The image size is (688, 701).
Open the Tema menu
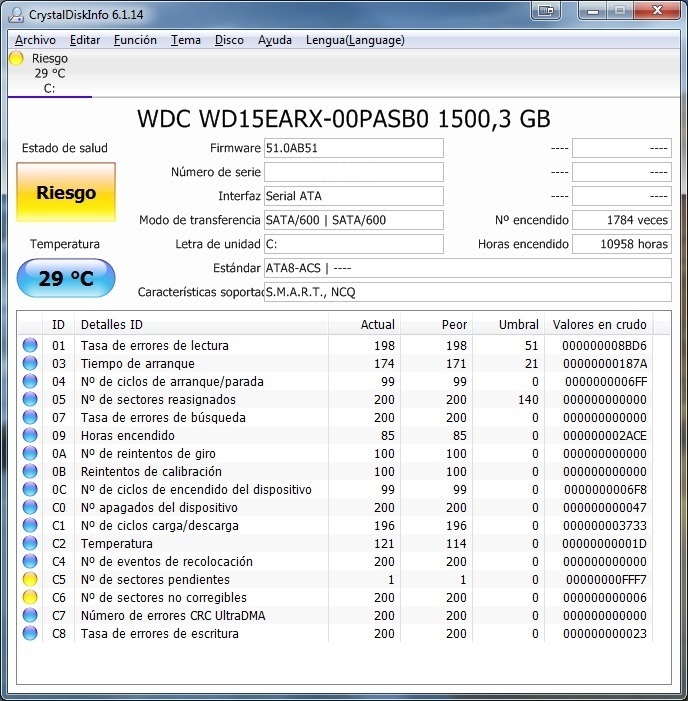tap(186, 40)
